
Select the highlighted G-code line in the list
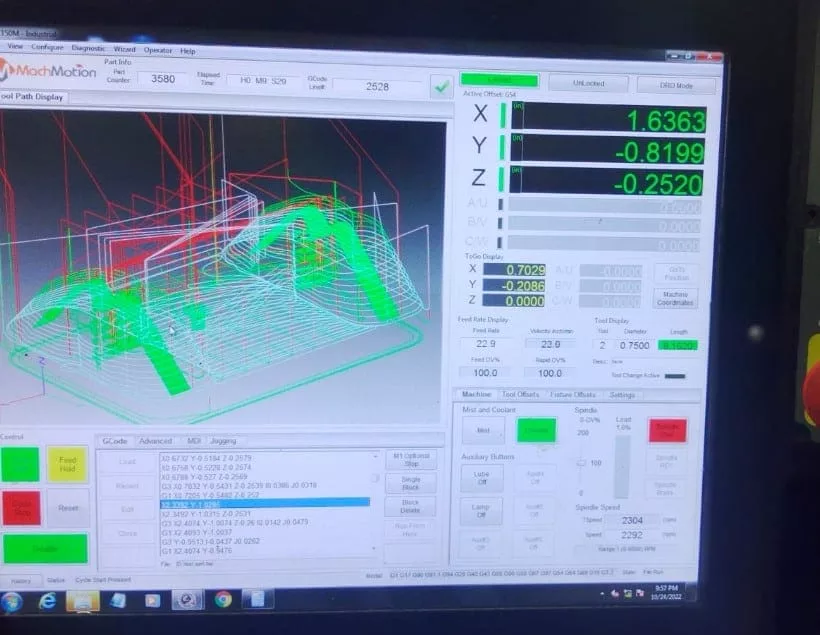[x=265, y=503]
